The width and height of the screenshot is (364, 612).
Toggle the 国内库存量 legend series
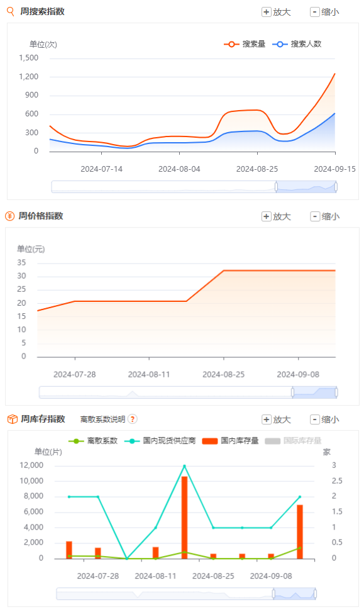[230, 441]
